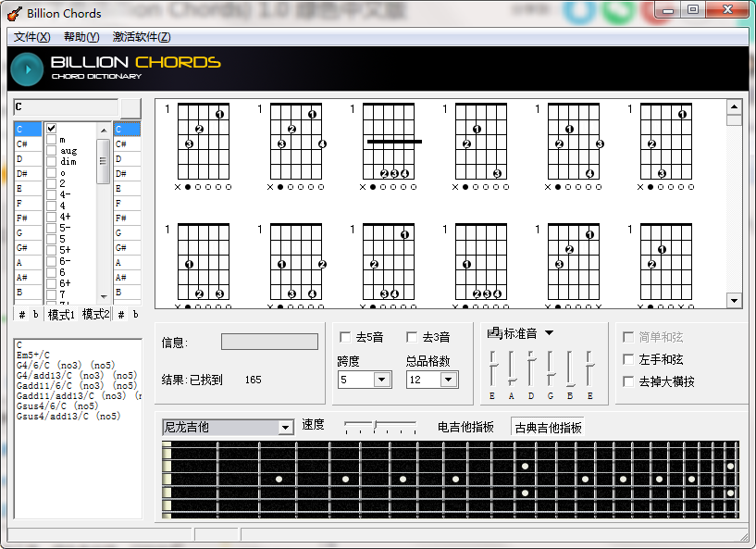Check the 'aug' chord type
The image size is (756, 549).
click(52, 151)
